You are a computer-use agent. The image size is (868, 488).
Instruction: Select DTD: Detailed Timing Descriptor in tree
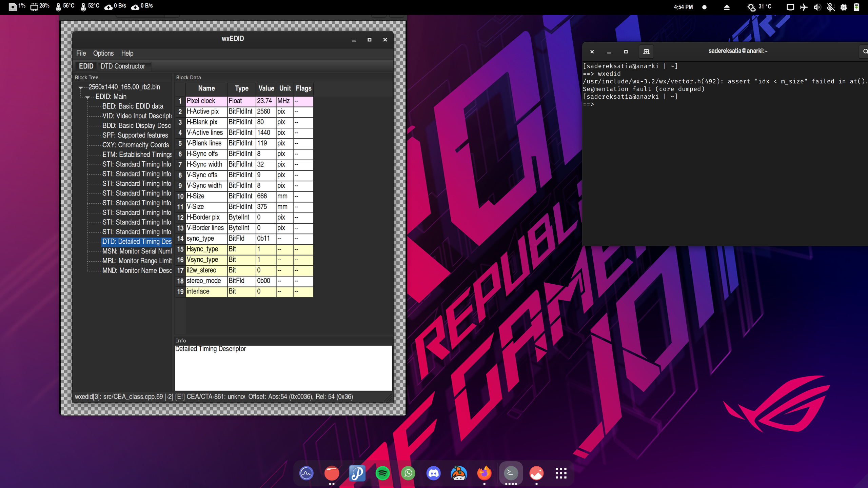click(137, 241)
